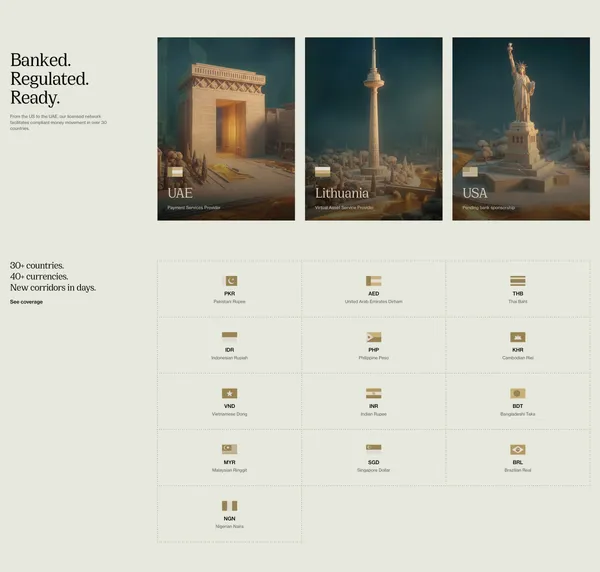
Task: Click the small flag icon on the Lithuania card
Action: click(323, 172)
